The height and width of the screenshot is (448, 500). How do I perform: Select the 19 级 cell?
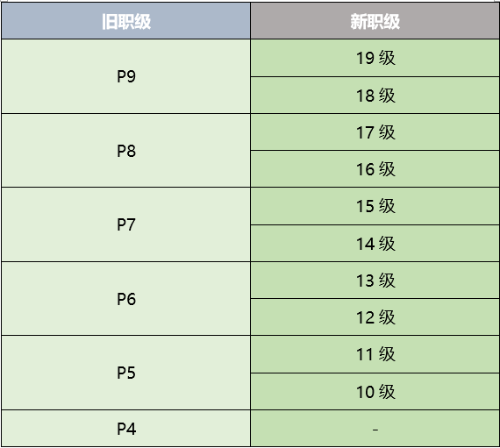(x=375, y=58)
